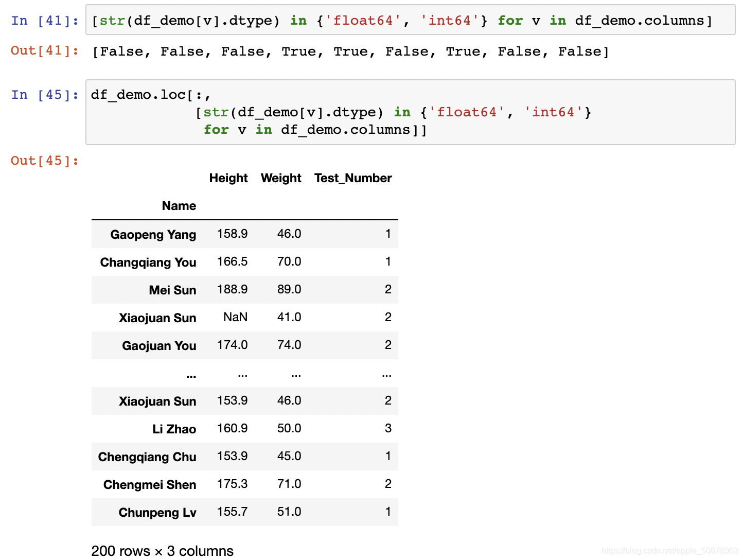The width and height of the screenshot is (743, 560).
Task: Click weight value 74.0
Action: (289, 345)
